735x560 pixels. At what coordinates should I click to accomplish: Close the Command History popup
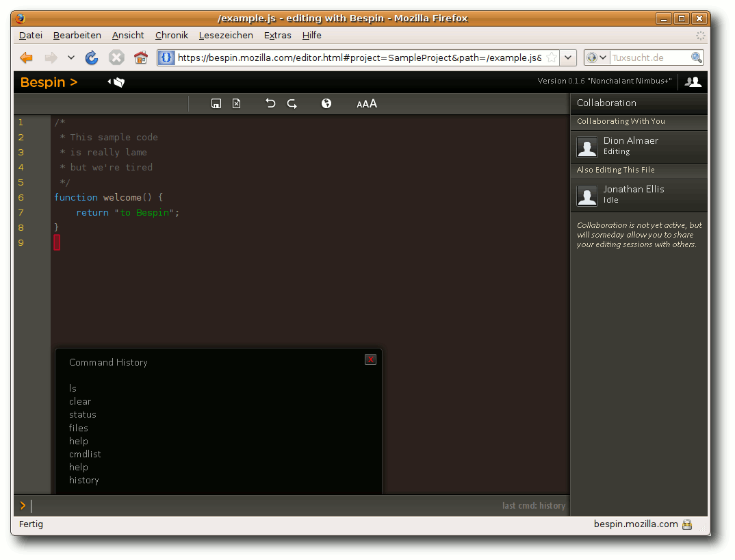point(370,359)
